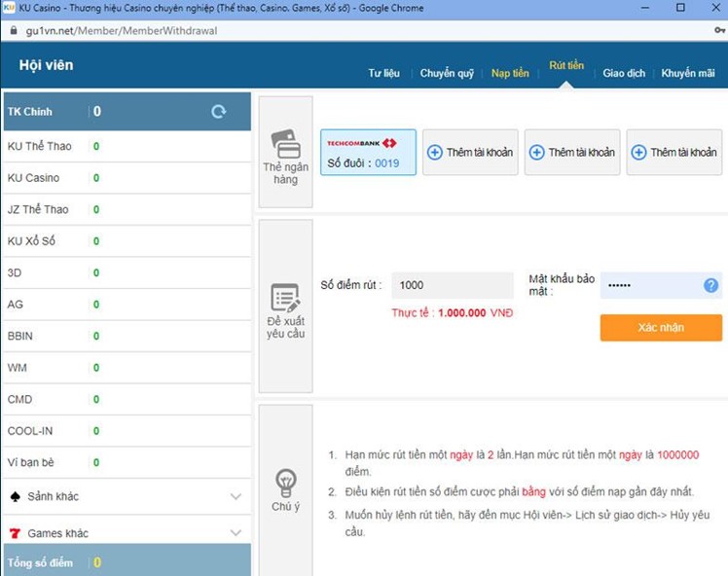Expand the Games khác section chevron
Screen dimensions: 728x576
tap(236, 533)
